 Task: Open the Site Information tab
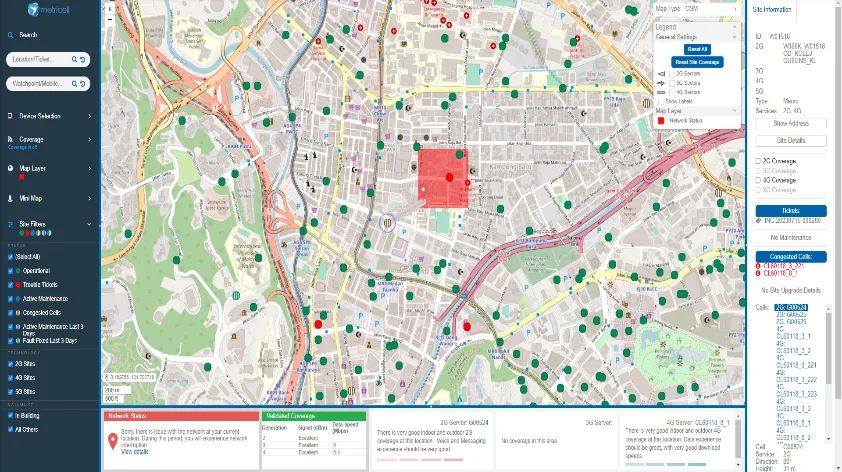[x=772, y=10]
